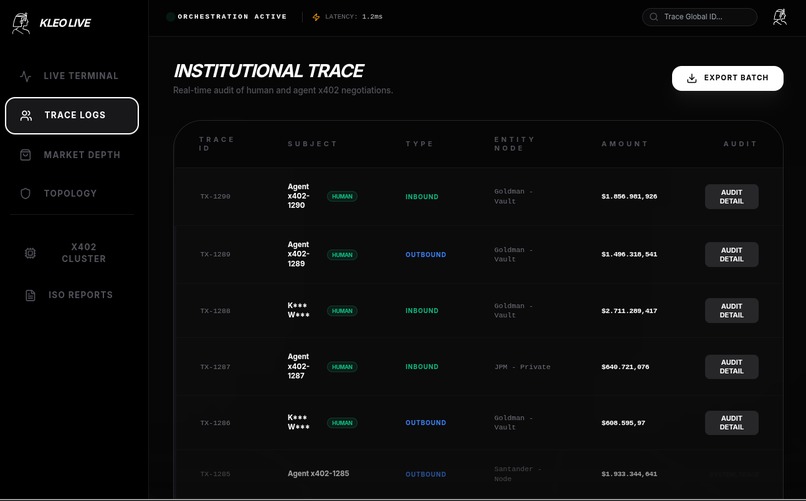Click INBOUND type in TX-1290 row
The width and height of the screenshot is (806, 501).
[422, 197]
